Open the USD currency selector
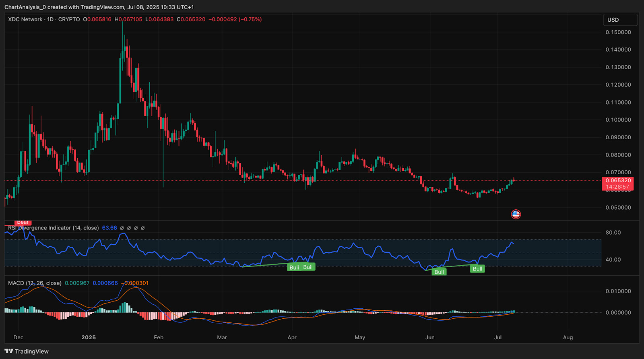The image size is (644, 359). pyautogui.click(x=620, y=20)
